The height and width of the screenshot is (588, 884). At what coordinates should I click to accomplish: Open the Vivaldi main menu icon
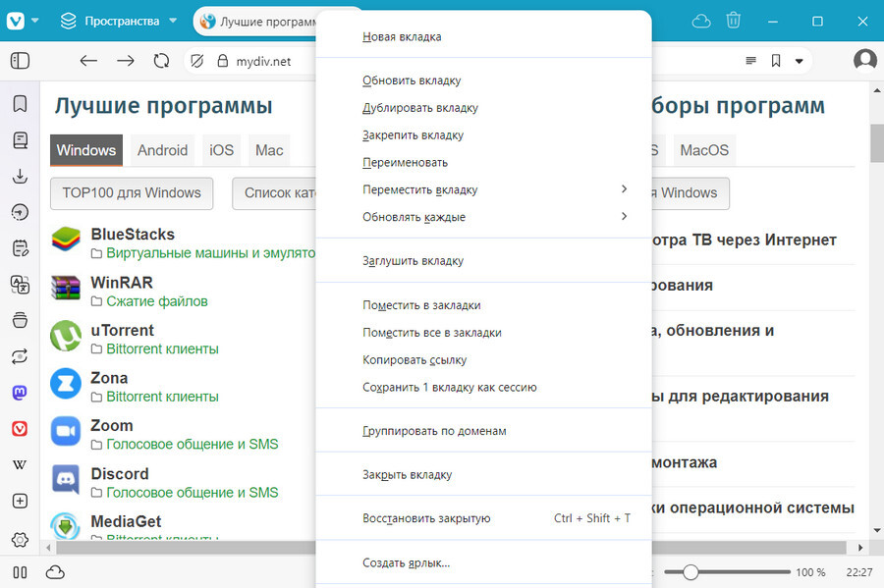[x=16, y=21]
